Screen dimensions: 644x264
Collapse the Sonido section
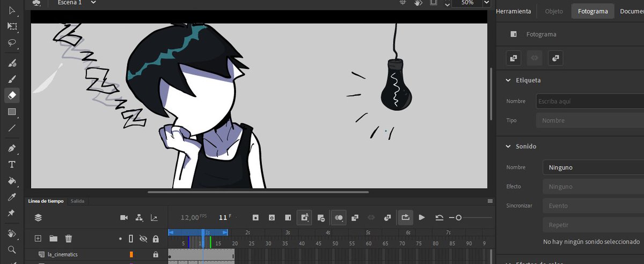(x=509, y=146)
